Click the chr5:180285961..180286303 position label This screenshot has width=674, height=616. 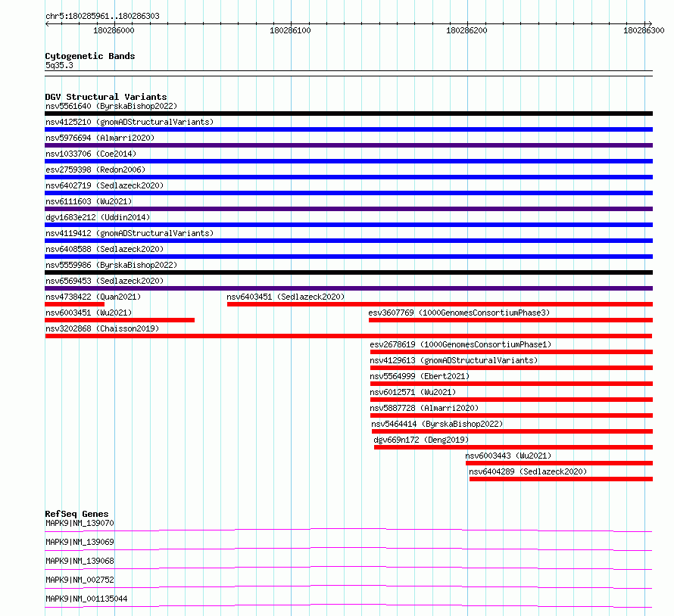(x=102, y=16)
